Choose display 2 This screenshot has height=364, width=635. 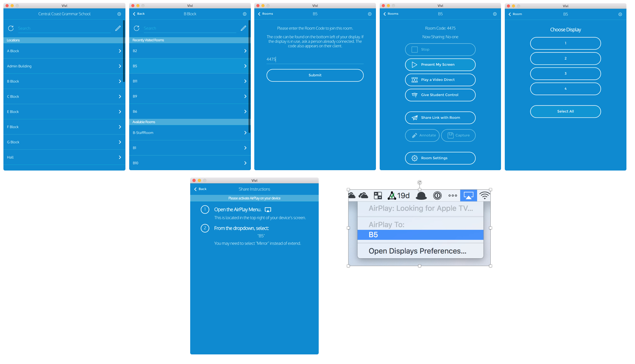pyautogui.click(x=565, y=59)
